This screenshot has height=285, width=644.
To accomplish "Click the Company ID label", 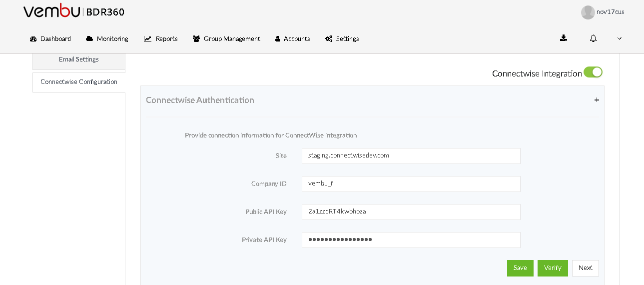I will 269,183.
